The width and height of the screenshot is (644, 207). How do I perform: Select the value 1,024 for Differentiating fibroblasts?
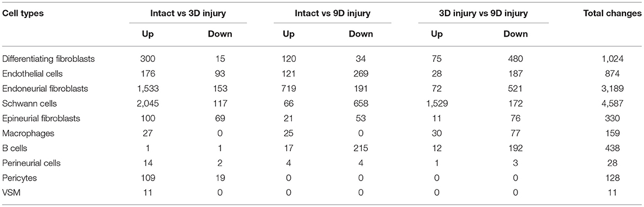(612, 59)
